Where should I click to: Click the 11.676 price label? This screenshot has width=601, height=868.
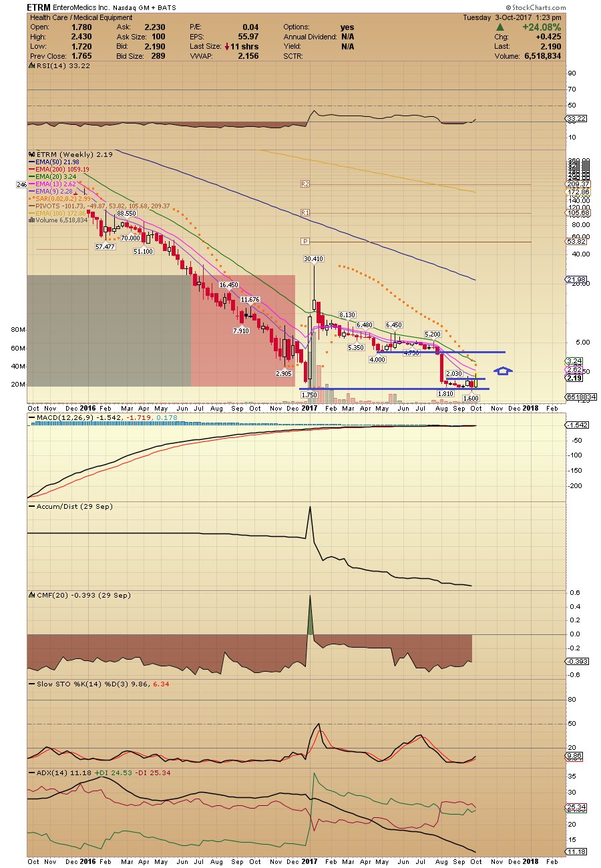click(x=250, y=300)
